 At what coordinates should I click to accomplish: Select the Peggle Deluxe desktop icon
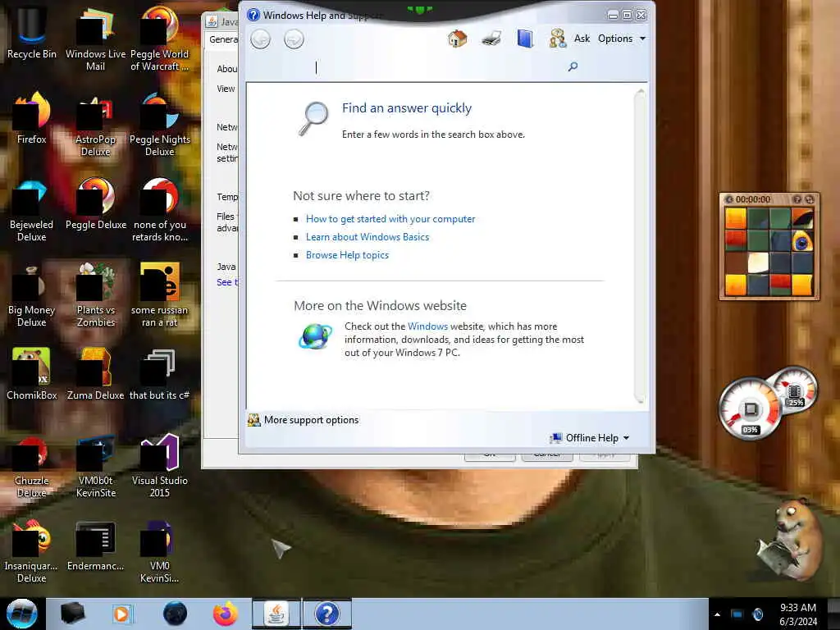click(x=95, y=203)
